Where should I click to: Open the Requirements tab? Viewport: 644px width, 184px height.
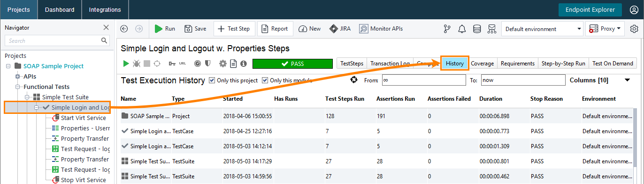coord(517,63)
